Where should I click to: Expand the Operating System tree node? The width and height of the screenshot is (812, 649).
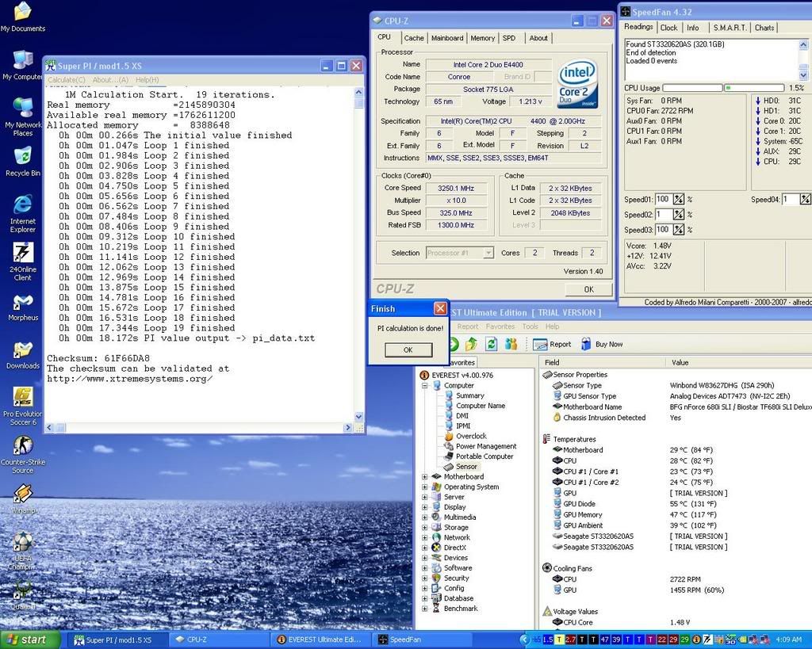click(x=425, y=487)
